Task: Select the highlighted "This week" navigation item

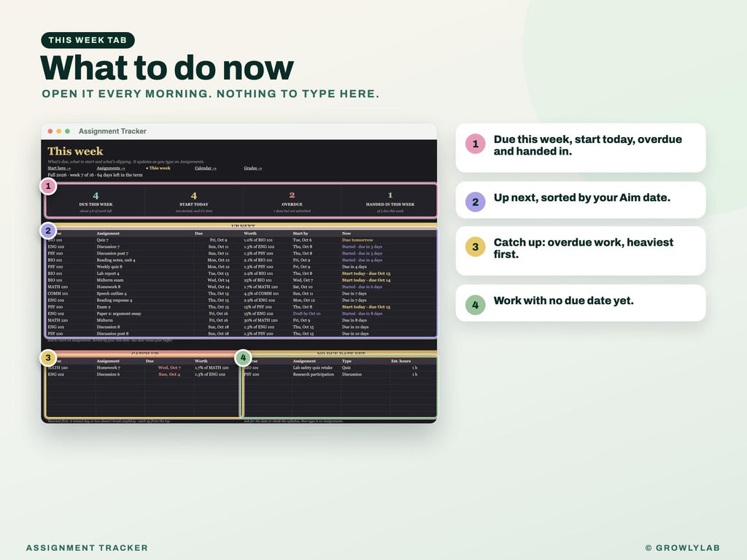Action: pyautogui.click(x=158, y=168)
